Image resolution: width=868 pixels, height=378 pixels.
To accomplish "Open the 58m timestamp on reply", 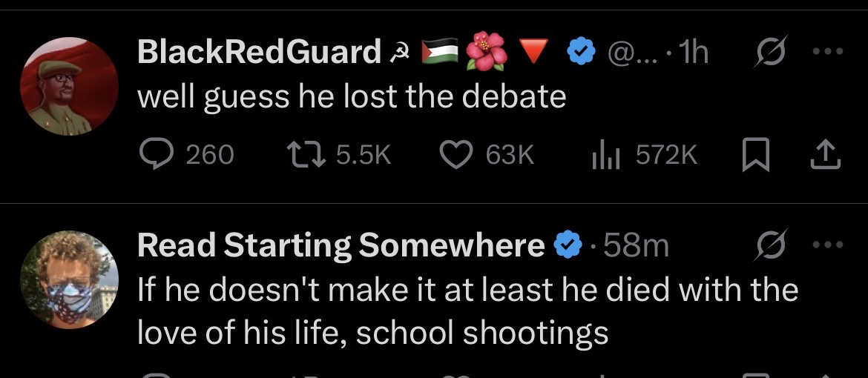I will click(x=637, y=245).
